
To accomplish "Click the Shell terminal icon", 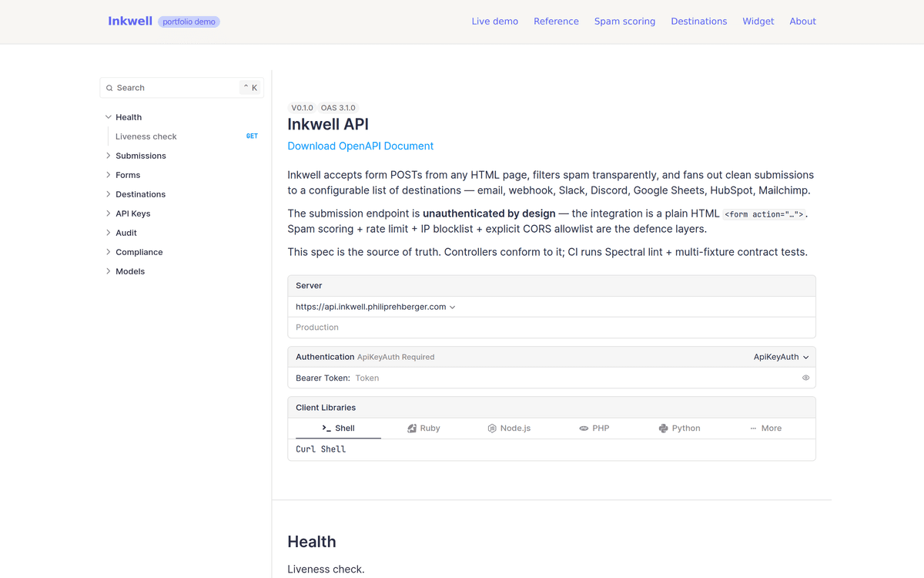I will 326,428.
